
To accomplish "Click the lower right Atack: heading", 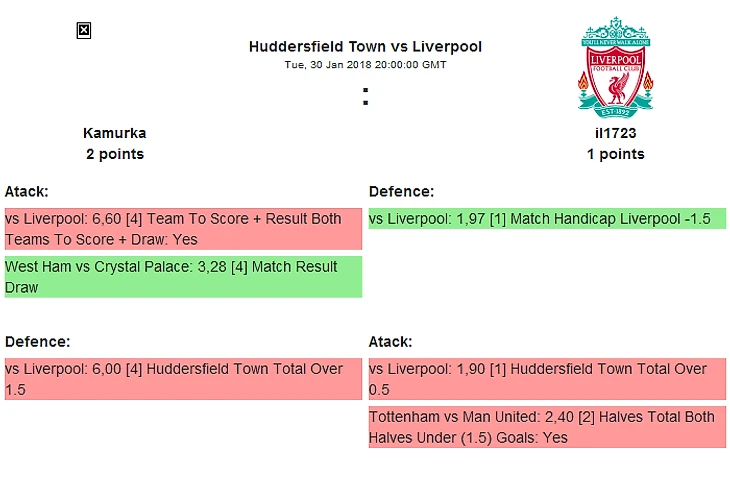I will [x=390, y=341].
